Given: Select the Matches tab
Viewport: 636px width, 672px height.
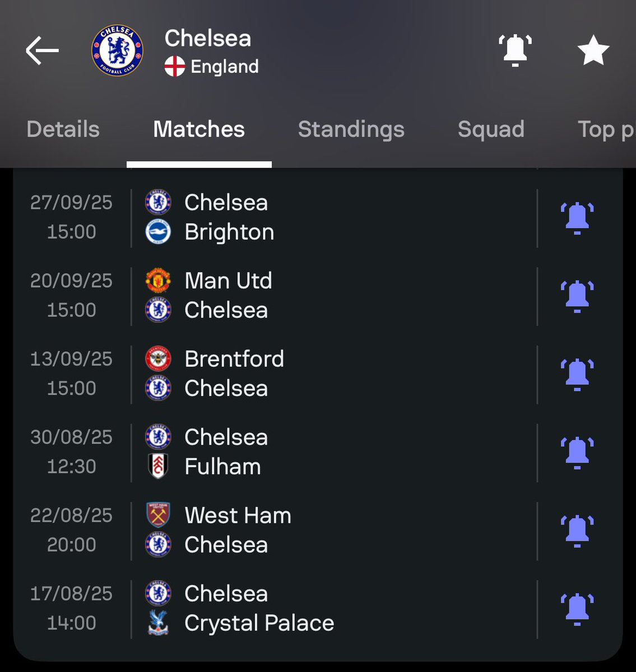Looking at the screenshot, I should tap(199, 129).
